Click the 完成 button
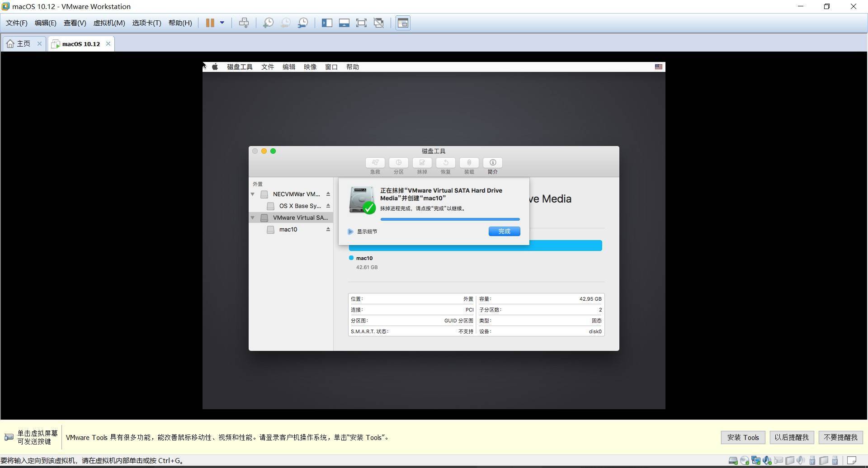The height and width of the screenshot is (468, 868). coord(504,231)
